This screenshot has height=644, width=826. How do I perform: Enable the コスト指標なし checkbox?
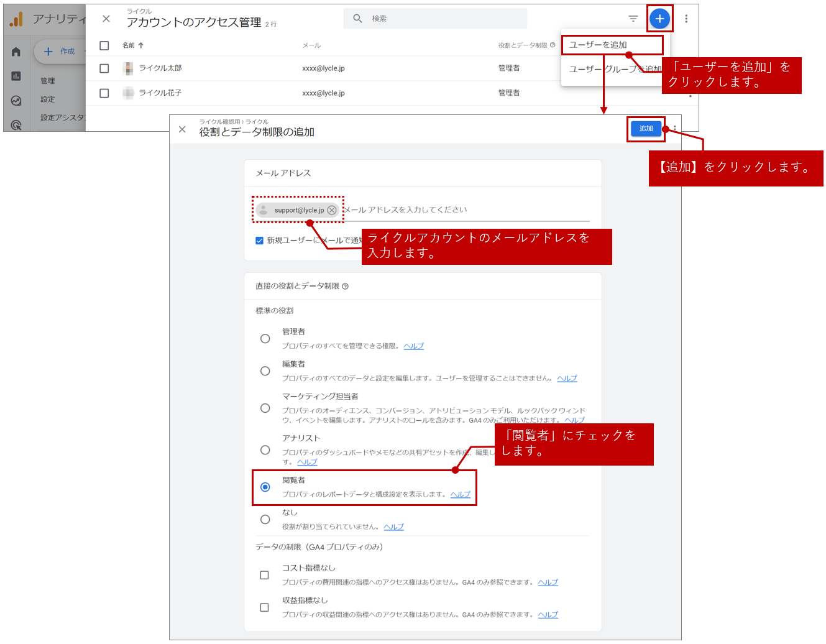pyautogui.click(x=265, y=575)
